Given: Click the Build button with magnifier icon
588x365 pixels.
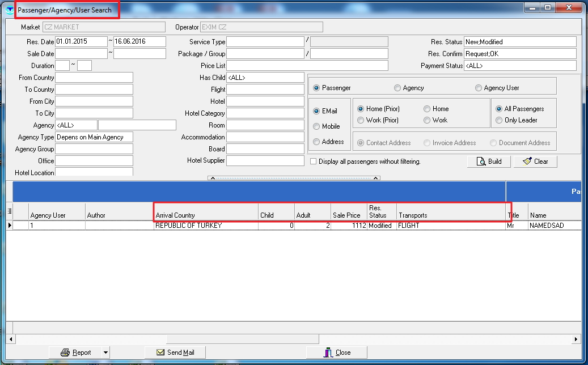Looking at the screenshot, I should coord(489,162).
